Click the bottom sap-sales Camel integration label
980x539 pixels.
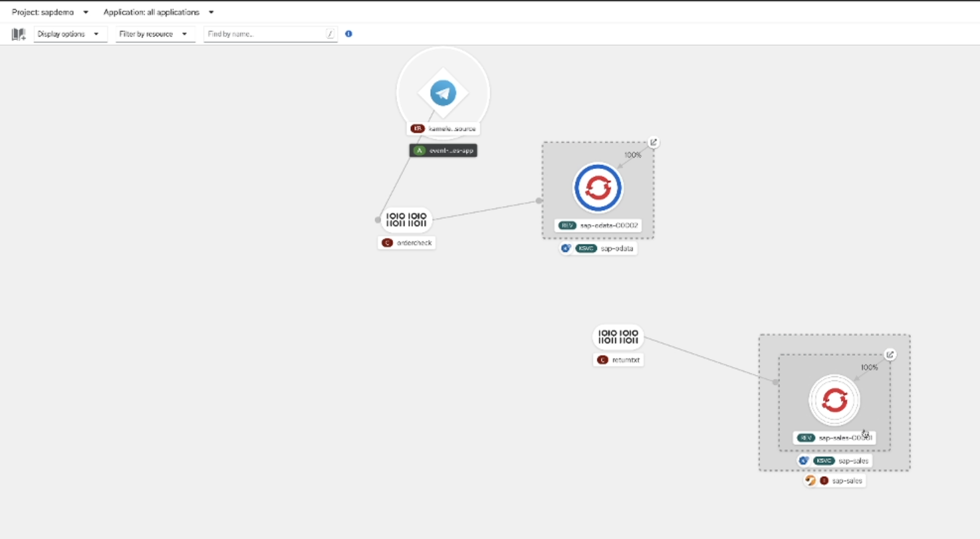click(x=840, y=480)
